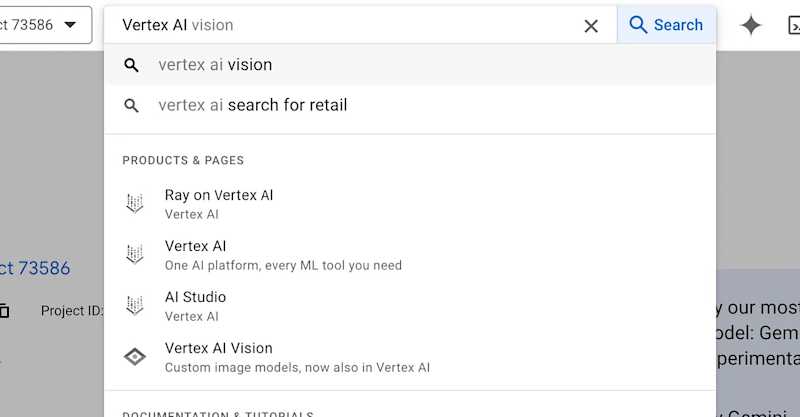Image resolution: width=800 pixels, height=417 pixels.
Task: Choose 'vertex ai search for retail' suggestion
Action: click(x=410, y=105)
